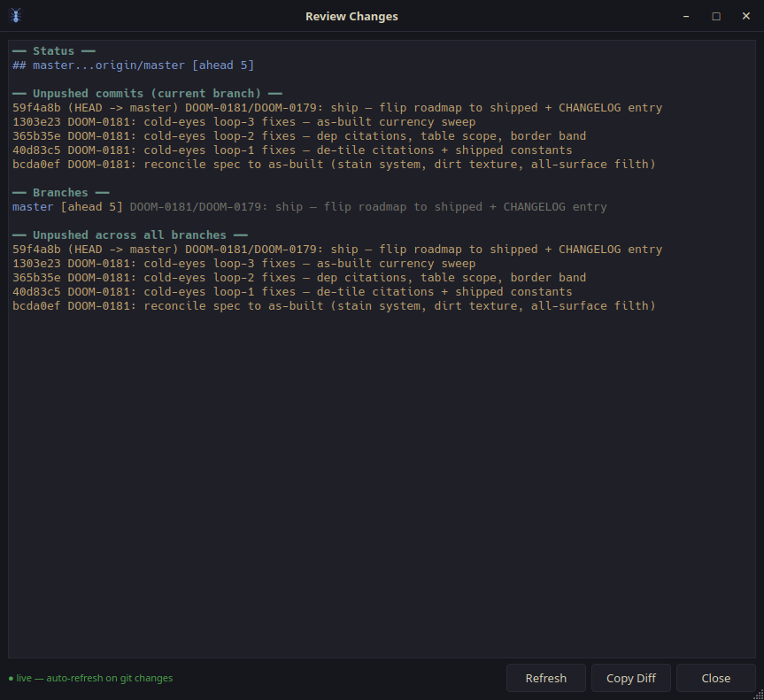The image size is (764, 700).
Task: Click first 1303e23 loop-3 fixes commit line
Action: (x=243, y=122)
